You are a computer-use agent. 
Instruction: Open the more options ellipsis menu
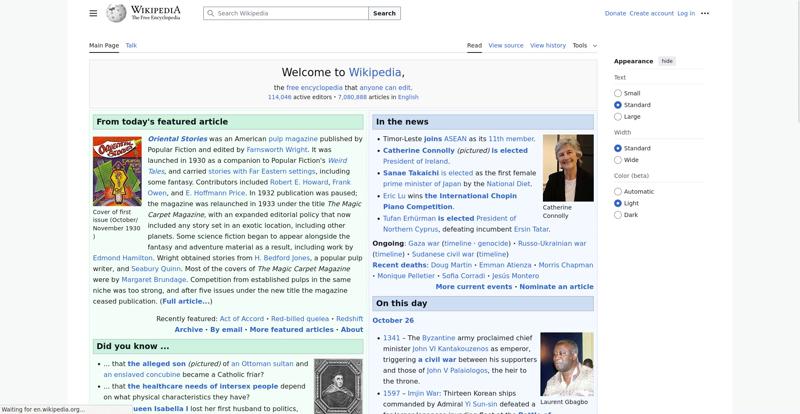pyautogui.click(x=705, y=13)
